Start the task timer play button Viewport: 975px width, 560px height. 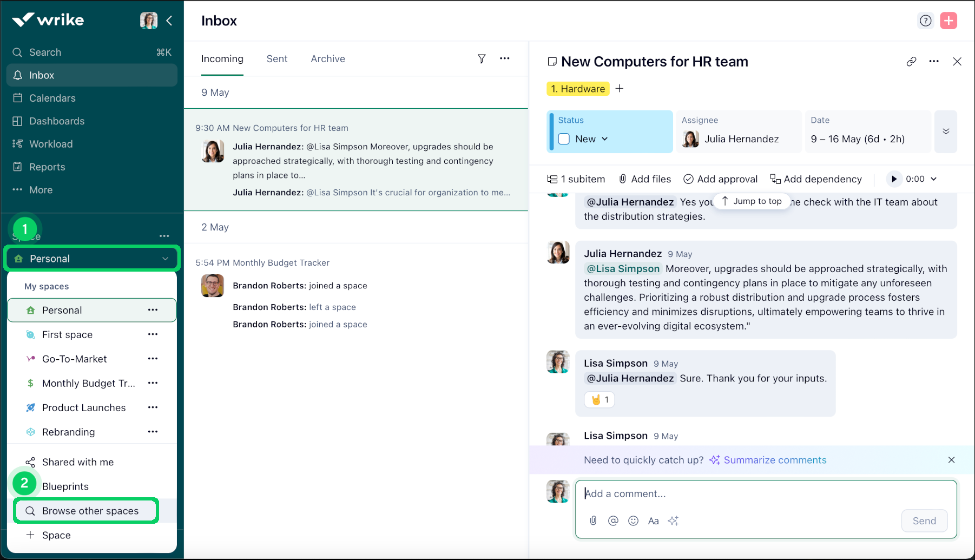(x=894, y=179)
